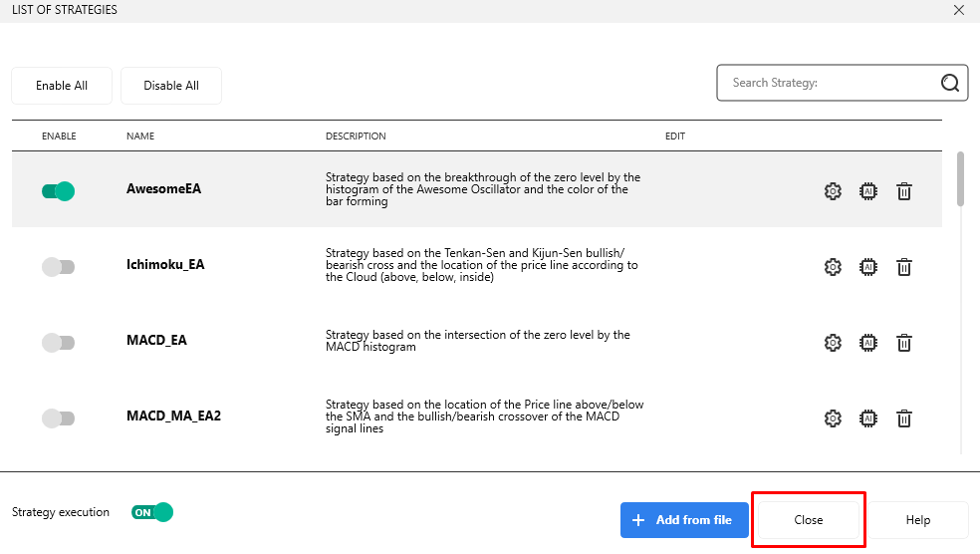Open Ichimoku_EA settings gear icon
980x554 pixels.
(833, 267)
